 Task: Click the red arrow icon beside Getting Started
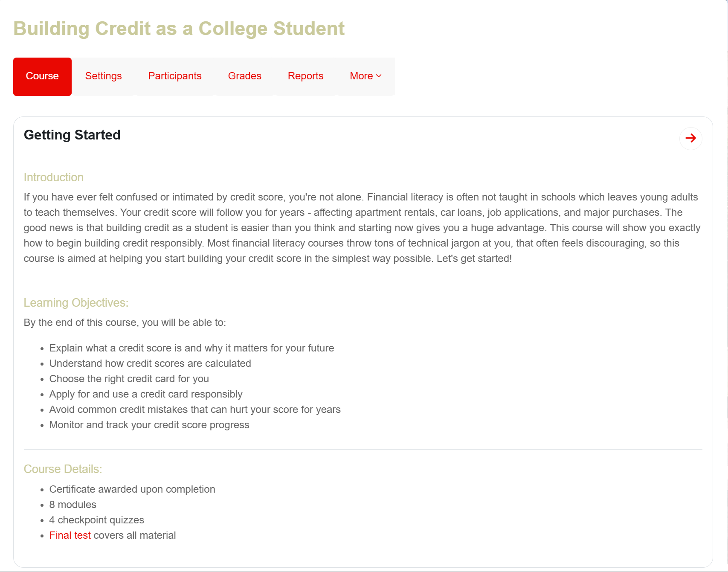pyautogui.click(x=690, y=138)
